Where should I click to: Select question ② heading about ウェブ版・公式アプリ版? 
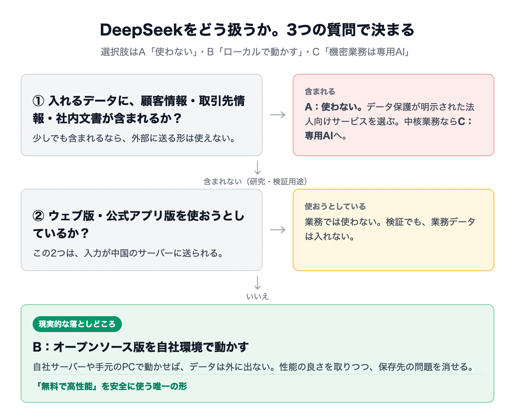pyautogui.click(x=139, y=225)
